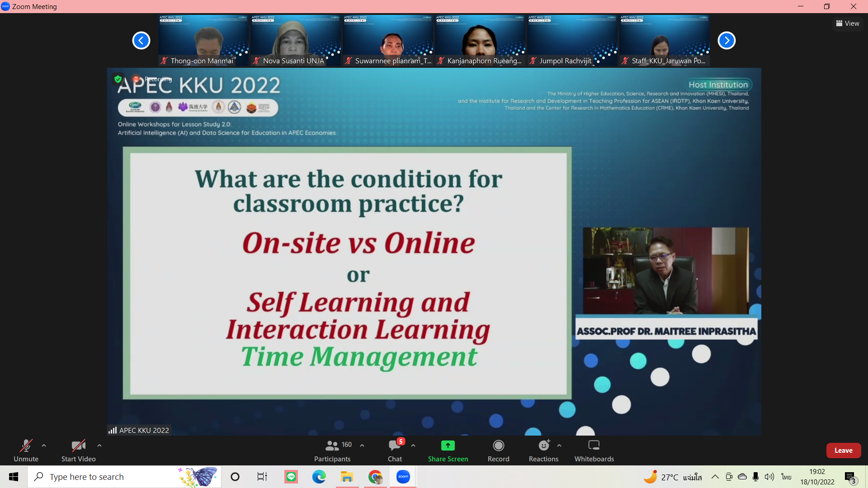Expand the arrow next to Participants
868x488 pixels.
[x=362, y=446]
